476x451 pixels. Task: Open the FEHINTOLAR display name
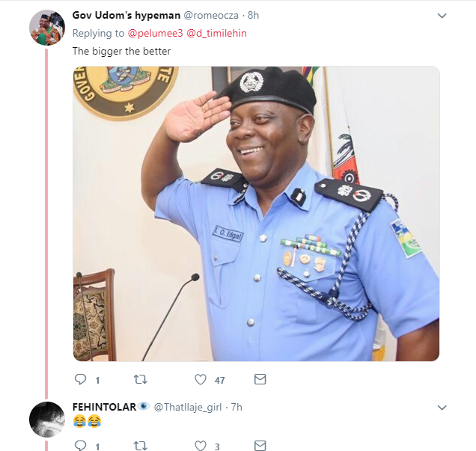104,407
